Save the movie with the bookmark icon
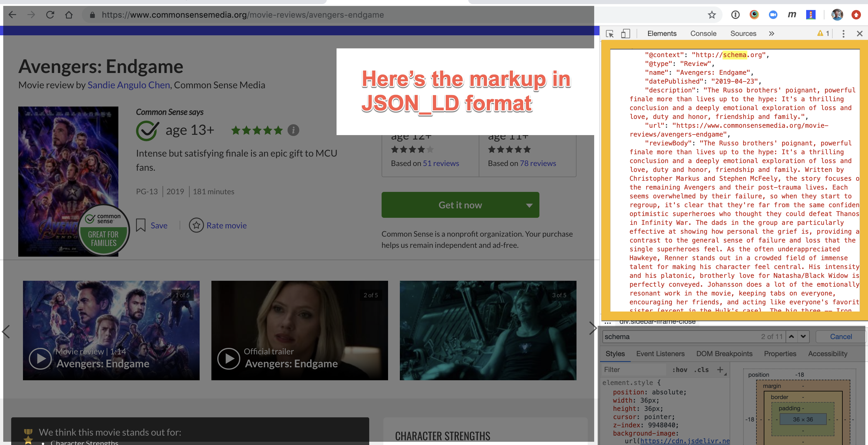This screenshot has height=445, width=868. 140,225
